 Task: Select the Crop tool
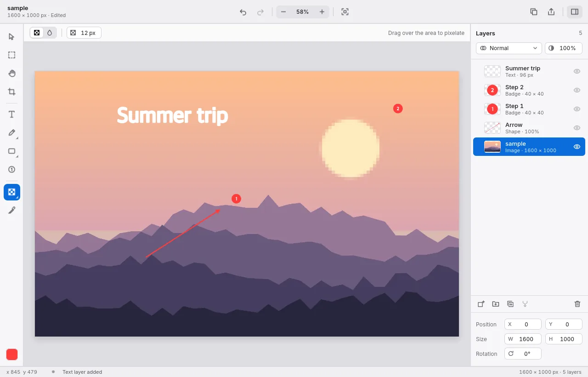12,92
